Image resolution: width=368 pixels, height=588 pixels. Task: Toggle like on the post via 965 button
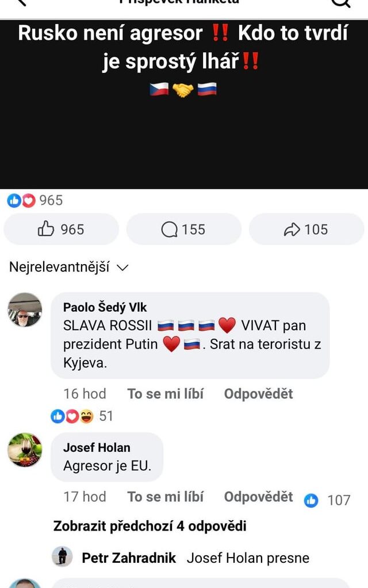tap(60, 229)
